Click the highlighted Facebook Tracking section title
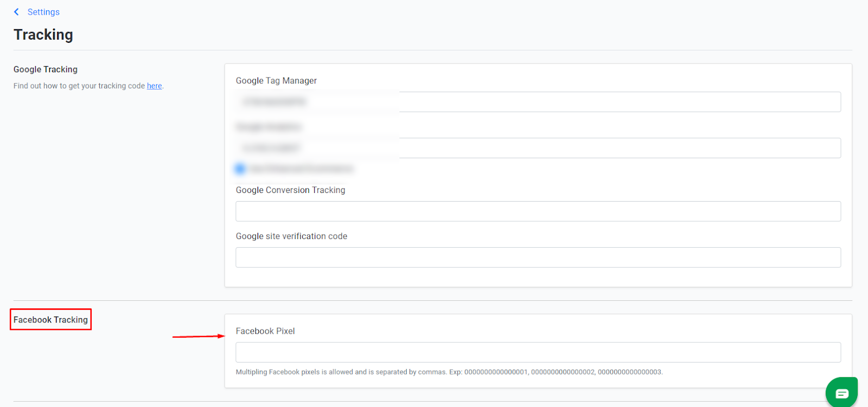The width and height of the screenshot is (868, 407). click(x=50, y=320)
